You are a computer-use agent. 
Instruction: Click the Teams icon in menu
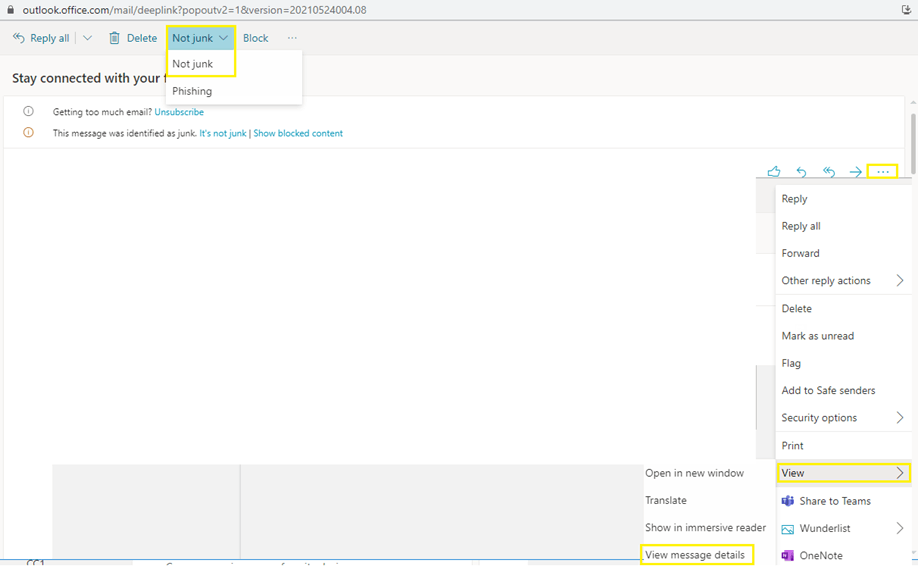[x=787, y=501]
